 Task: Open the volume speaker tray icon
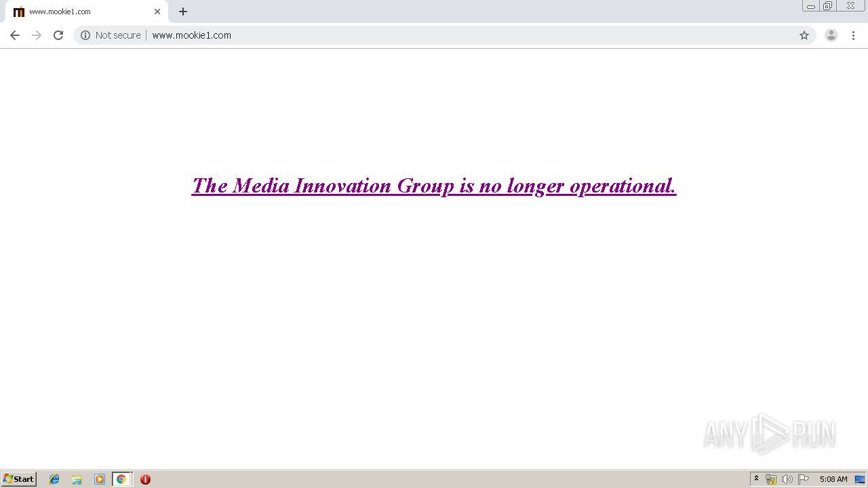pos(787,479)
